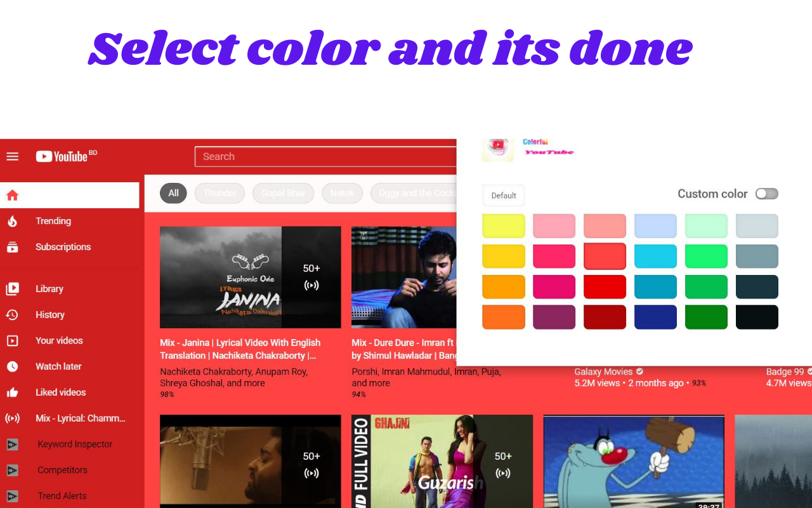Select the dark teal swatch

tap(757, 287)
